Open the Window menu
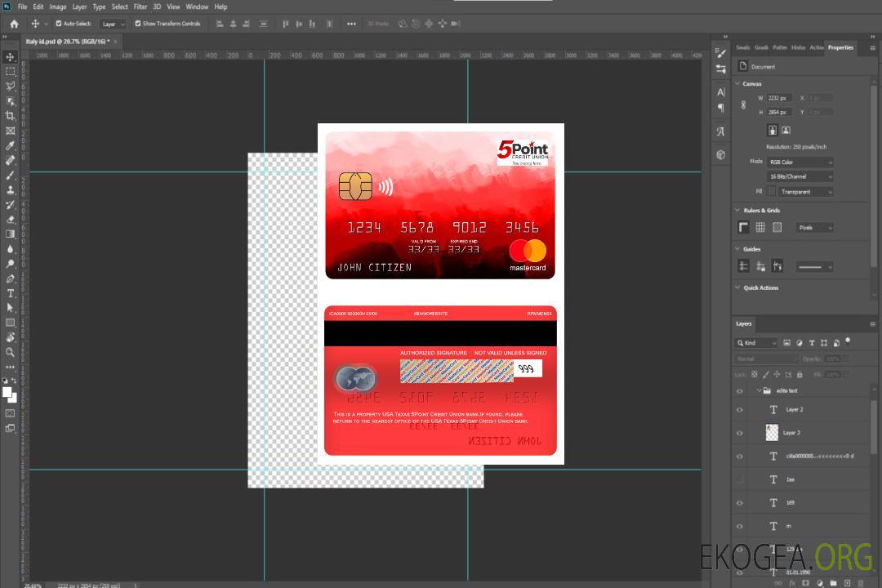 [197, 7]
